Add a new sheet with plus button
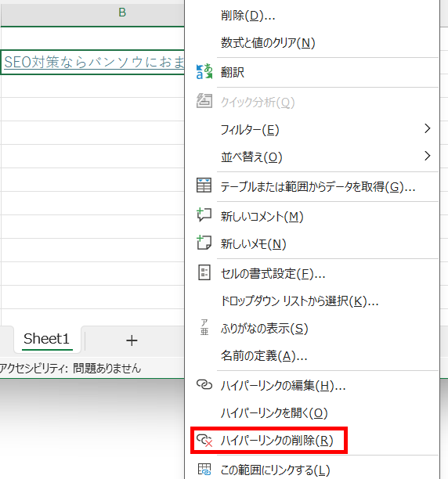 tap(132, 340)
